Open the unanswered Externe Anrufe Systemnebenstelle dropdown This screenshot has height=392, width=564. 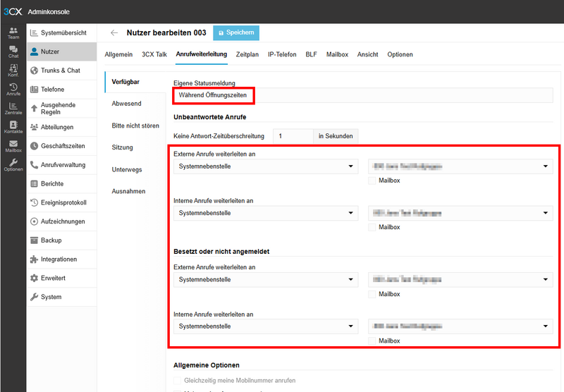coord(266,166)
